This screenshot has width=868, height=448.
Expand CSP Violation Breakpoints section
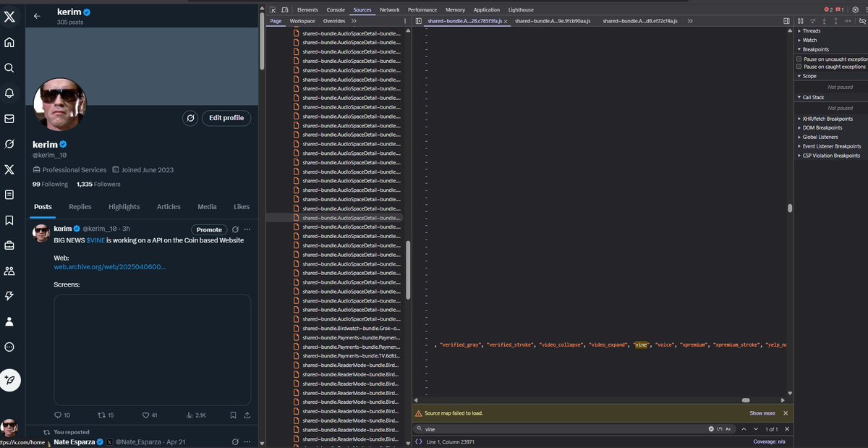pyautogui.click(x=830, y=156)
